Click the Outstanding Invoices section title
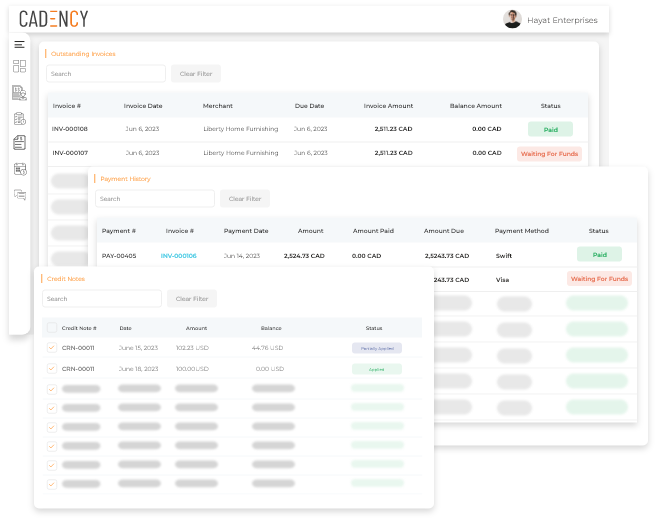The width and height of the screenshot is (657, 521). coord(83,54)
